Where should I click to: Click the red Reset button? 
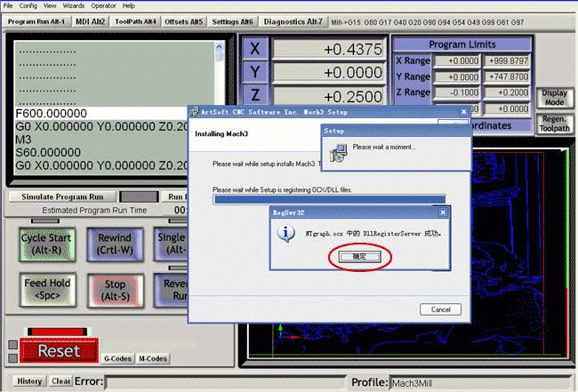59,350
